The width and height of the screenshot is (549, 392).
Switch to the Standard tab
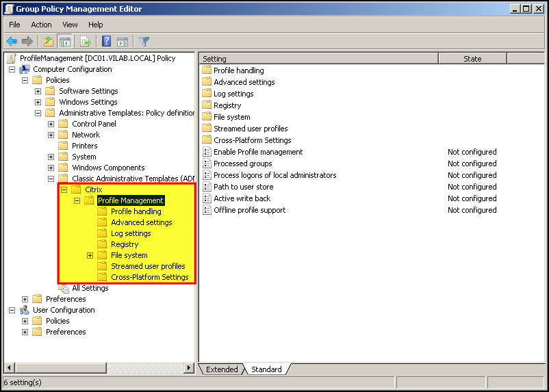click(266, 369)
